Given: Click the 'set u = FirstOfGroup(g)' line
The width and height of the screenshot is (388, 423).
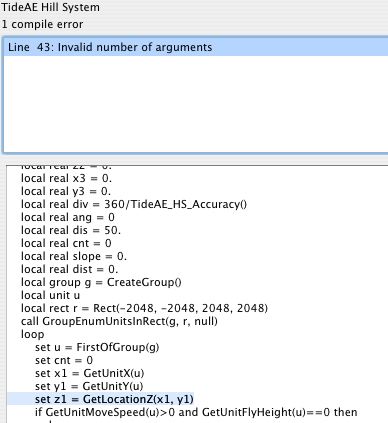Looking at the screenshot, I should coord(97,347).
